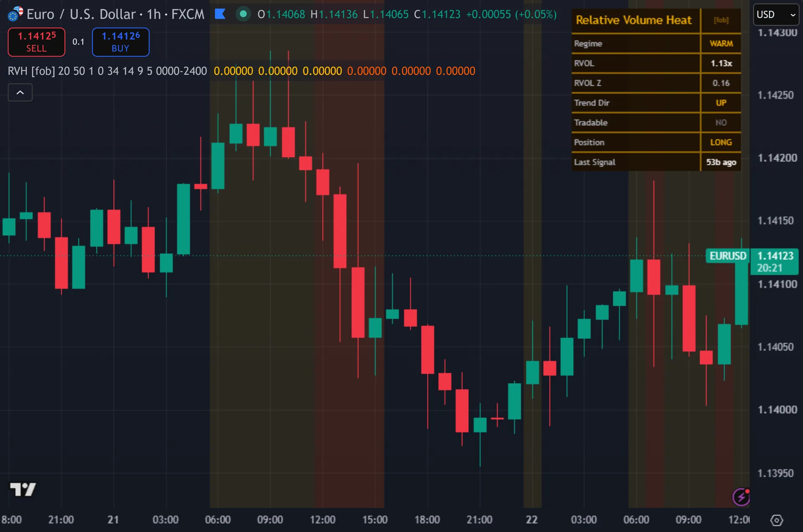Collapse the indicator legend with the chevron
The width and height of the screenshot is (803, 532).
(20, 92)
